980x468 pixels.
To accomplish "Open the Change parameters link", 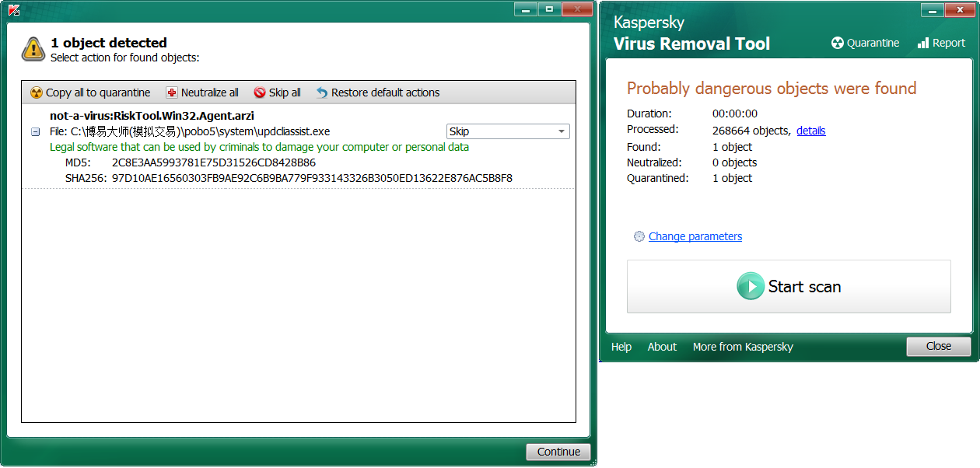I will point(695,236).
